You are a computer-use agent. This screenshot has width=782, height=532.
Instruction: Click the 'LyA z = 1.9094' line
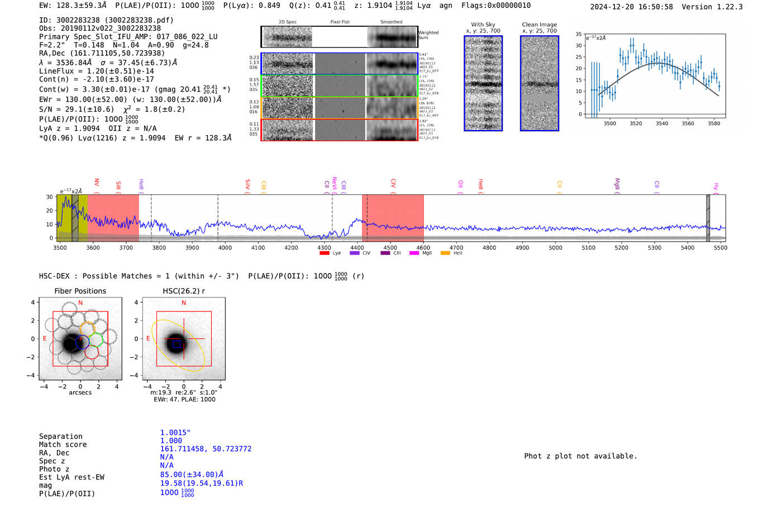tap(98, 128)
